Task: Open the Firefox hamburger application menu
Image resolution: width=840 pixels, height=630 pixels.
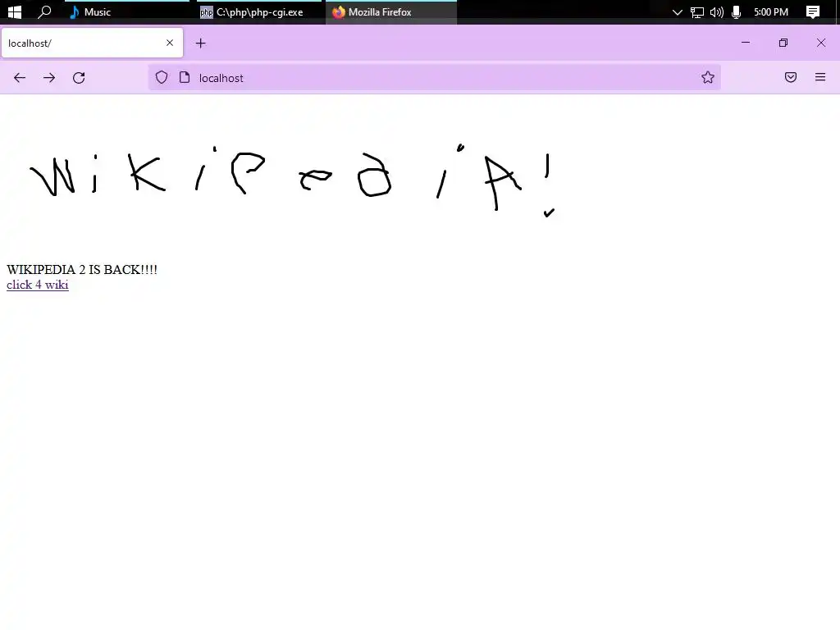Action: [x=820, y=77]
